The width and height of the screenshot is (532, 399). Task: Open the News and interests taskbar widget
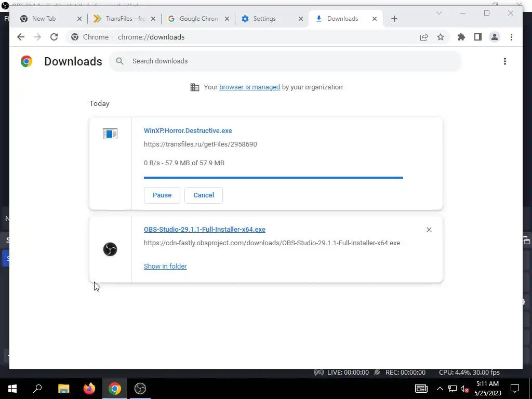click(x=421, y=389)
